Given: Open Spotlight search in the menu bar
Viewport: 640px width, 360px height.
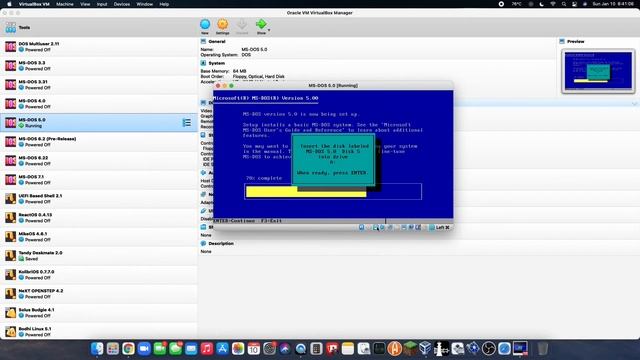Looking at the screenshot, I should [x=564, y=4].
